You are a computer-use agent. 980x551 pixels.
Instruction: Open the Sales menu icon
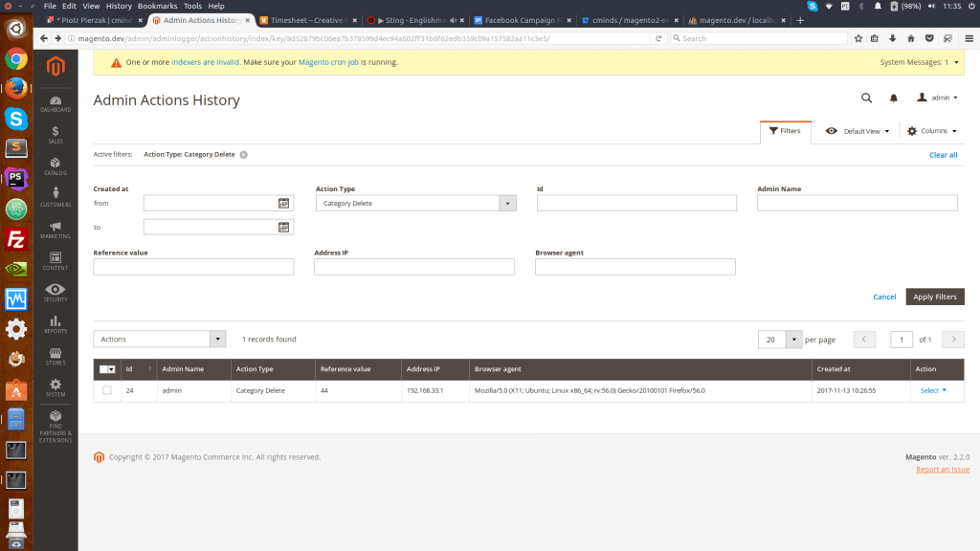[x=56, y=134]
